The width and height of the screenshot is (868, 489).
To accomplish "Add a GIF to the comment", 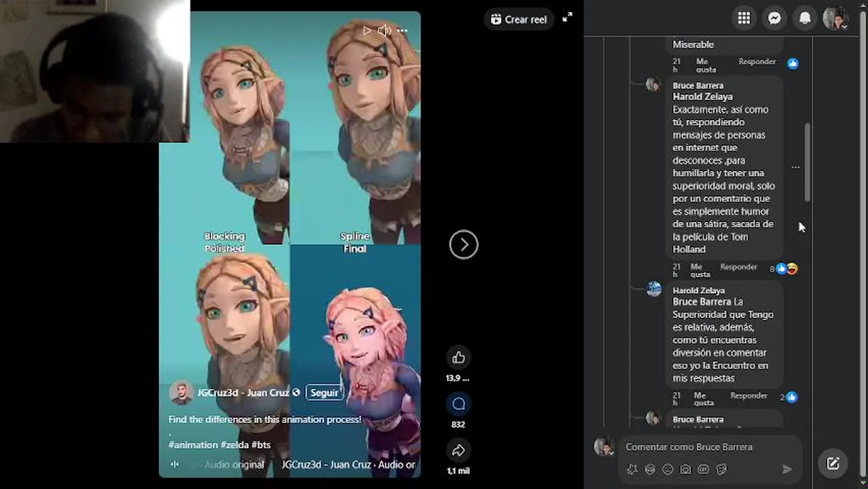I will click(703, 469).
